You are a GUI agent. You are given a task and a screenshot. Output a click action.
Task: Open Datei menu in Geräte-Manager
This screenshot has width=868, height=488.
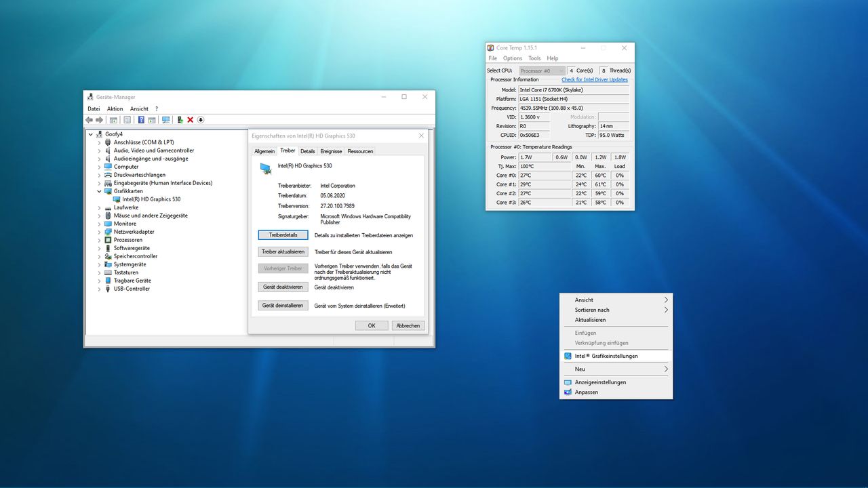[x=94, y=108]
